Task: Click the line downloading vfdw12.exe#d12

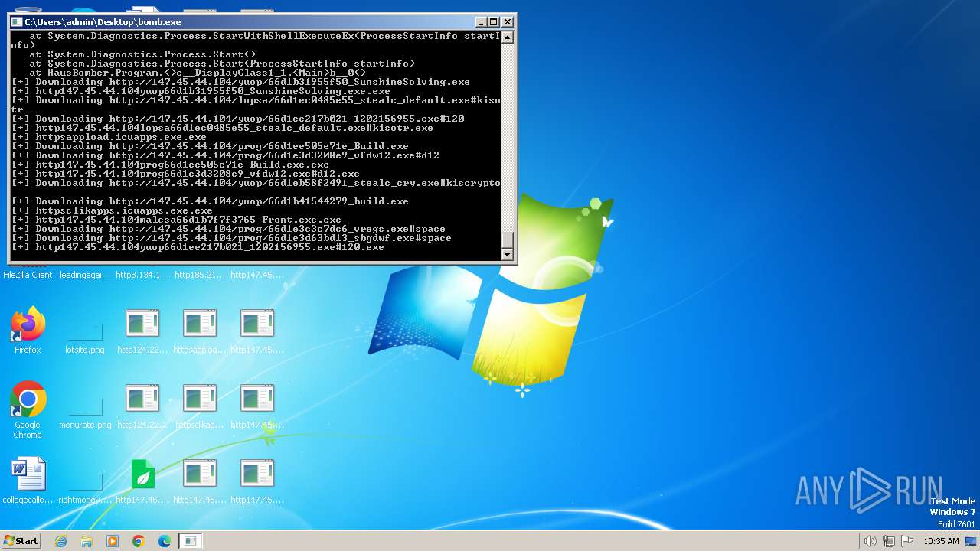Action: (x=225, y=155)
